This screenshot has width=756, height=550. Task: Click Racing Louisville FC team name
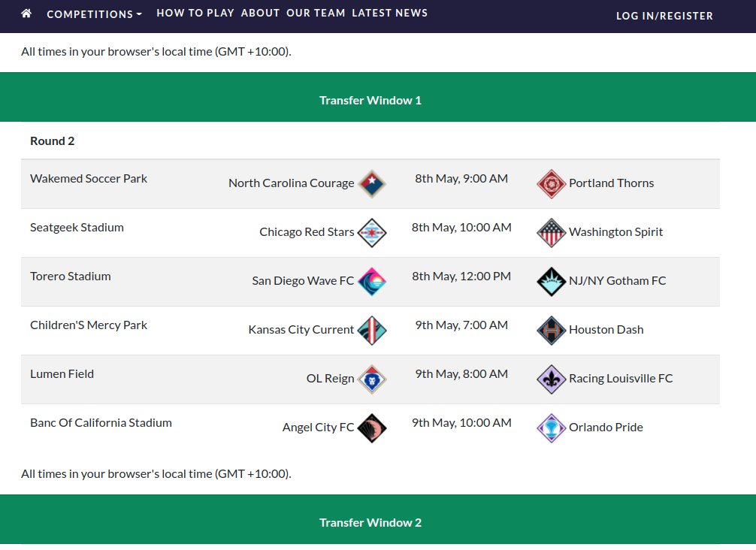pos(621,379)
